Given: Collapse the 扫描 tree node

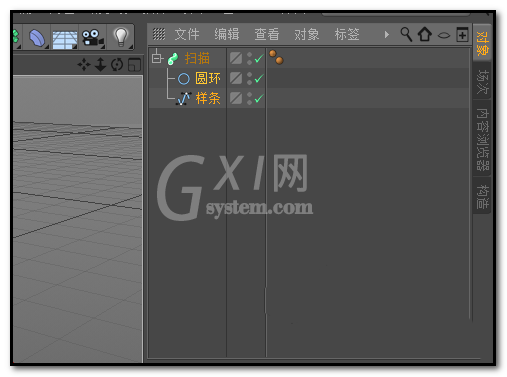Looking at the screenshot, I should (156, 58).
